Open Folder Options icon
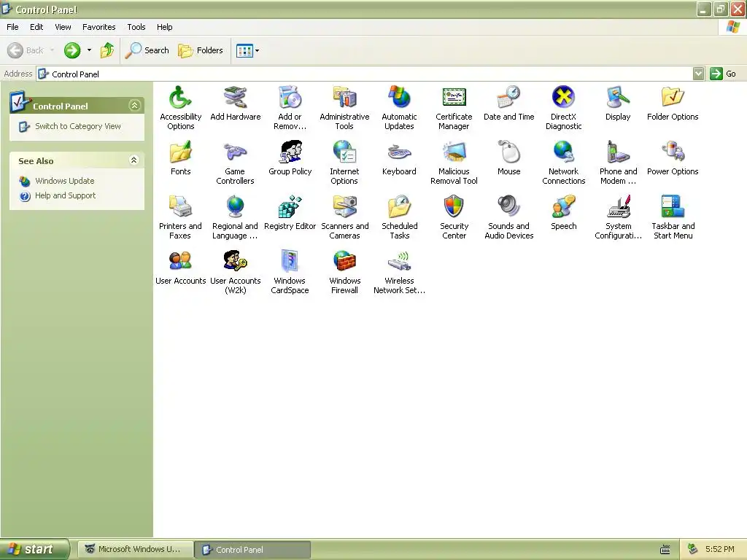 [673, 104]
